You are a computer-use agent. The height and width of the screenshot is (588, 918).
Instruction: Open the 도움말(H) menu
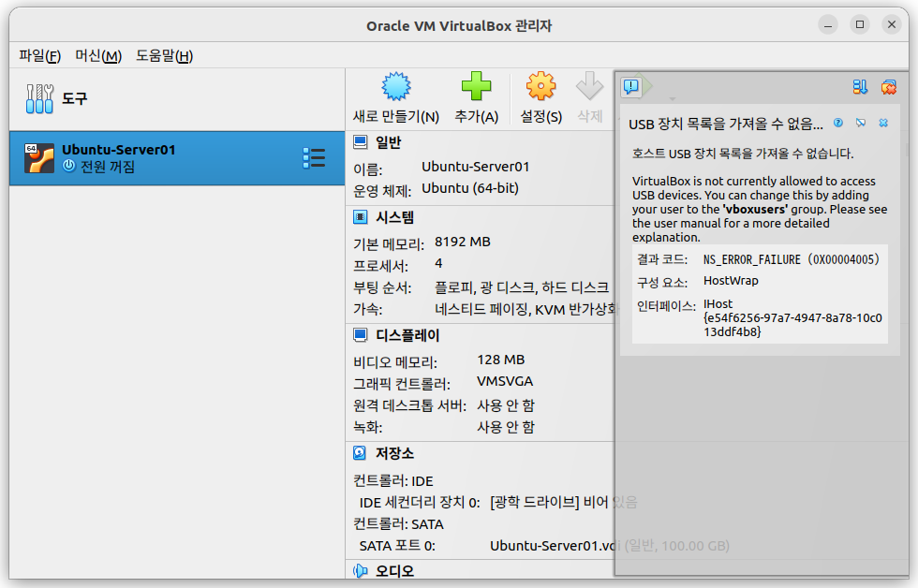point(165,55)
